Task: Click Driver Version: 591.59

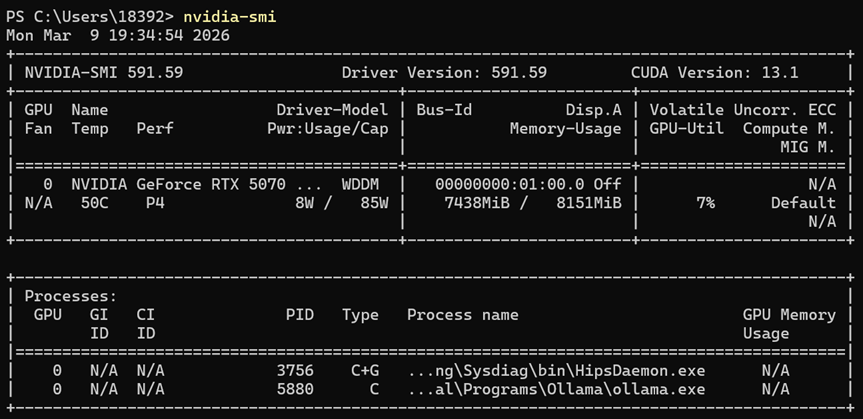Action: (x=444, y=73)
